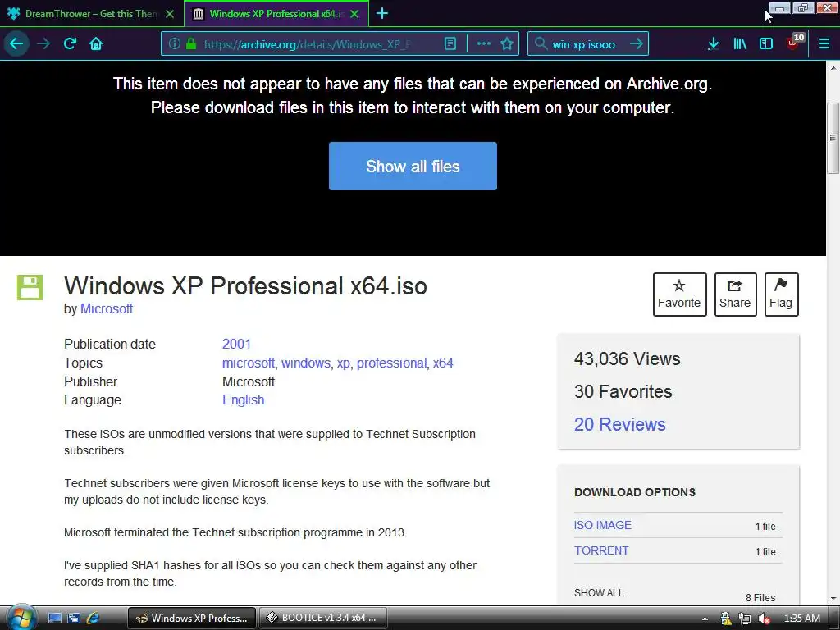Open the home page via house icon
840x630 pixels.
[96, 43]
